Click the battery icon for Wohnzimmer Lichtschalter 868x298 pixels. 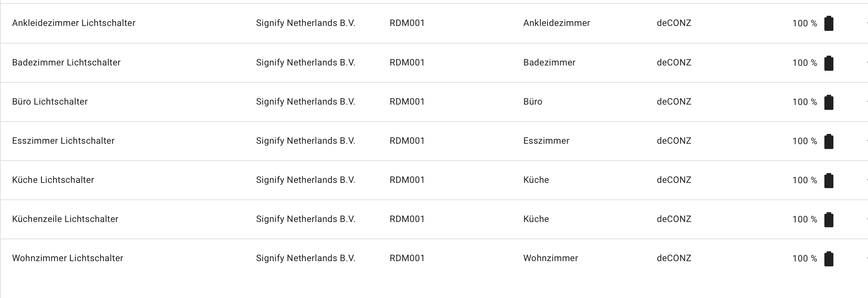click(829, 258)
